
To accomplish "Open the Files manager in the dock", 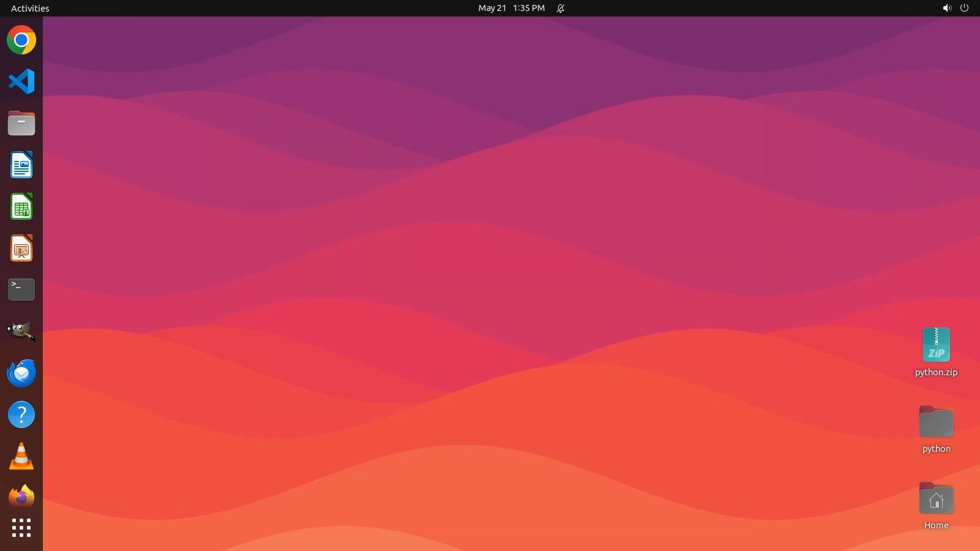I will click(x=21, y=124).
